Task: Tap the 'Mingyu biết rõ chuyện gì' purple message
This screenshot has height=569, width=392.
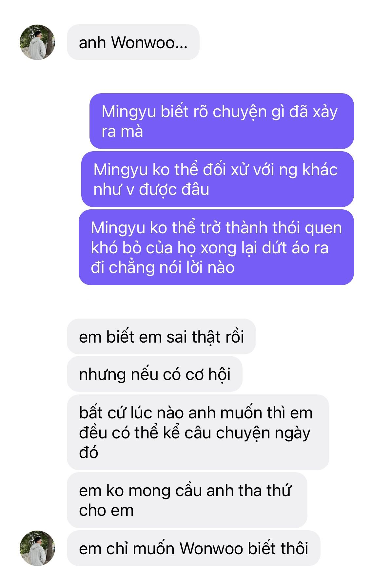Action: pos(222,121)
